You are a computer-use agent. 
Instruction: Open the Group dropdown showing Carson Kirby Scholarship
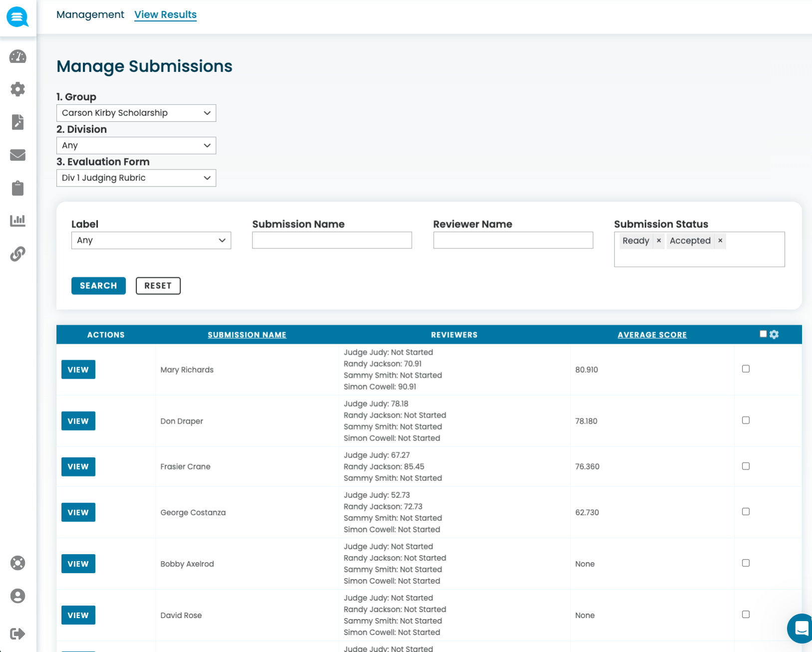pos(136,113)
